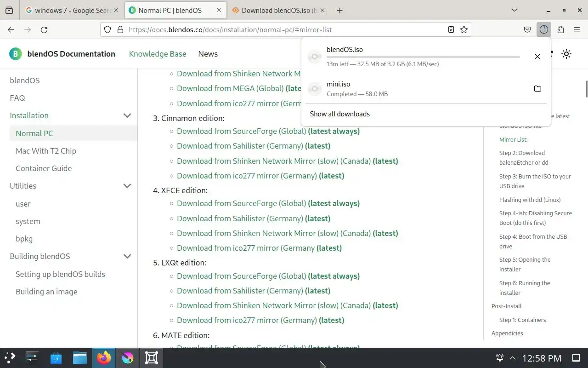
Task: Open the system settings taskbar icon
Action: (32, 358)
